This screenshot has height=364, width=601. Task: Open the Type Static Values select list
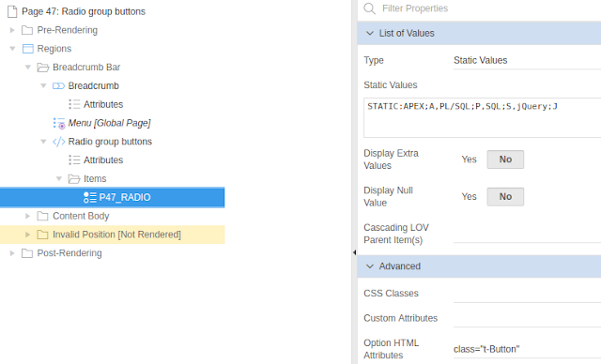coord(527,60)
